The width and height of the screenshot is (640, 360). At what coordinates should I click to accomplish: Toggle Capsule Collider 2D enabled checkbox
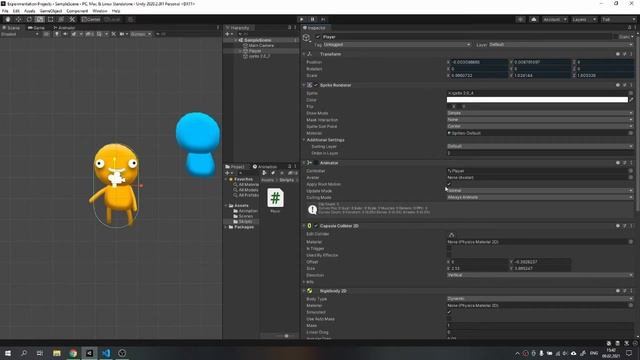click(316, 226)
